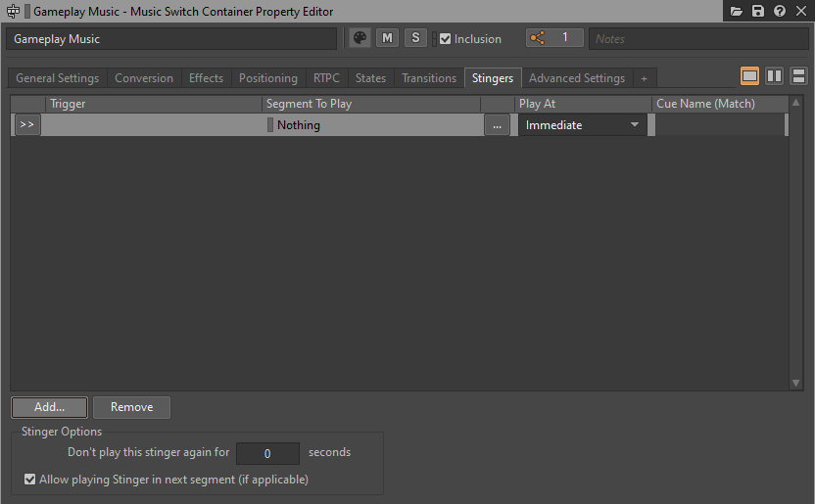
Task: Click the plus tab to add a tab
Action: (644, 78)
